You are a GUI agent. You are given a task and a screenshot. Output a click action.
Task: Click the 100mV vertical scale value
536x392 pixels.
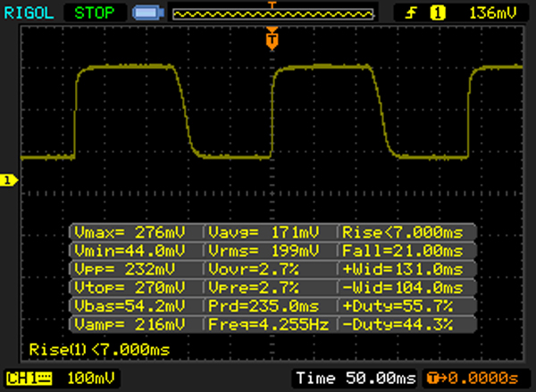coord(91,379)
